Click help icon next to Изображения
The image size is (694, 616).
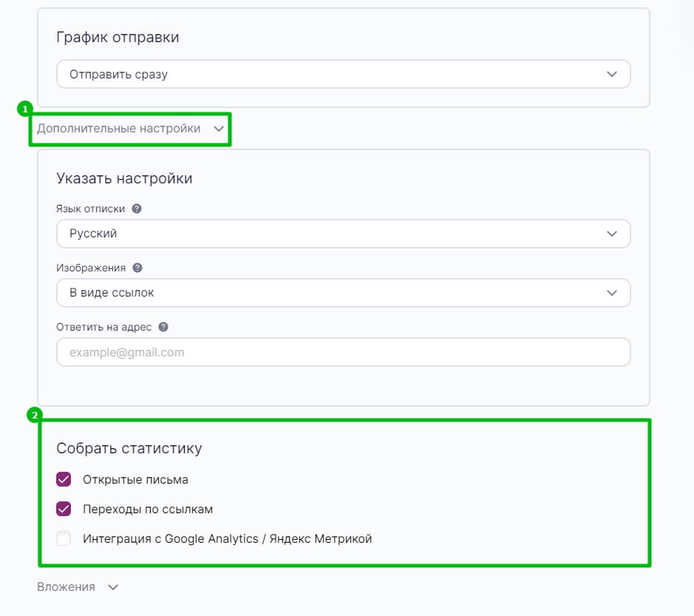click(137, 268)
